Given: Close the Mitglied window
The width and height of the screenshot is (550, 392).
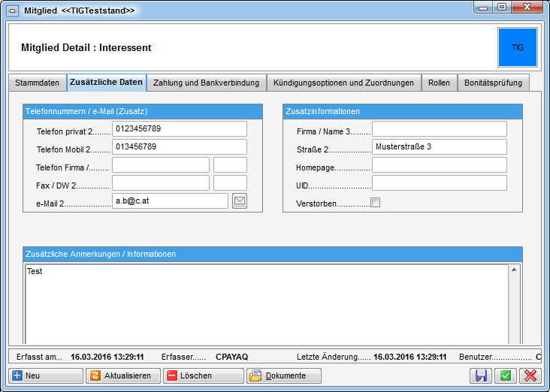Looking at the screenshot, I should pos(527,8).
